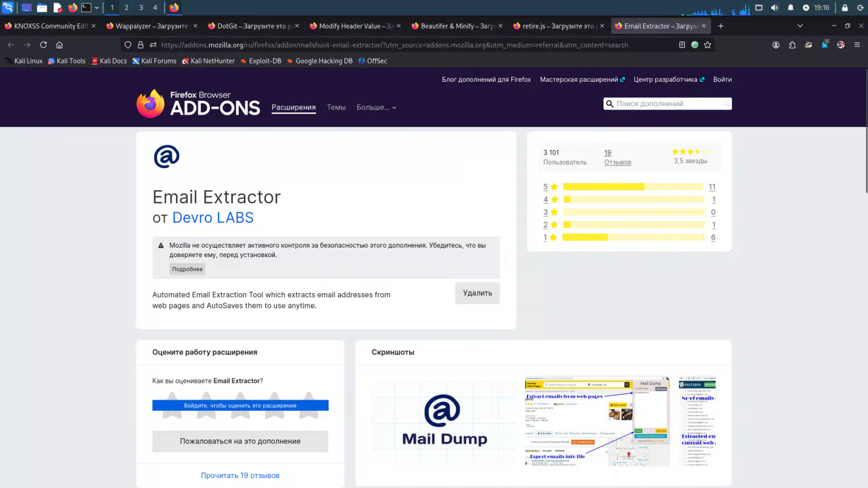Open a new browser tab

721,26
